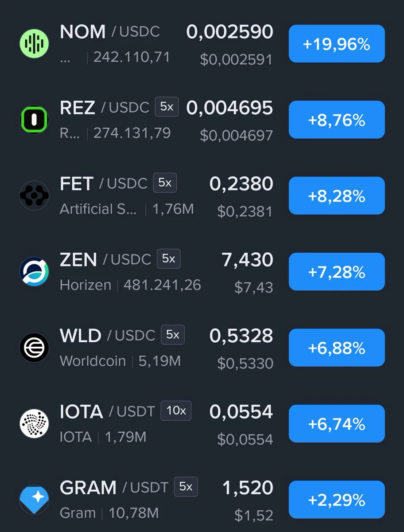Open the NOM / USDC pair name
404x532 pixels.
click(110, 31)
